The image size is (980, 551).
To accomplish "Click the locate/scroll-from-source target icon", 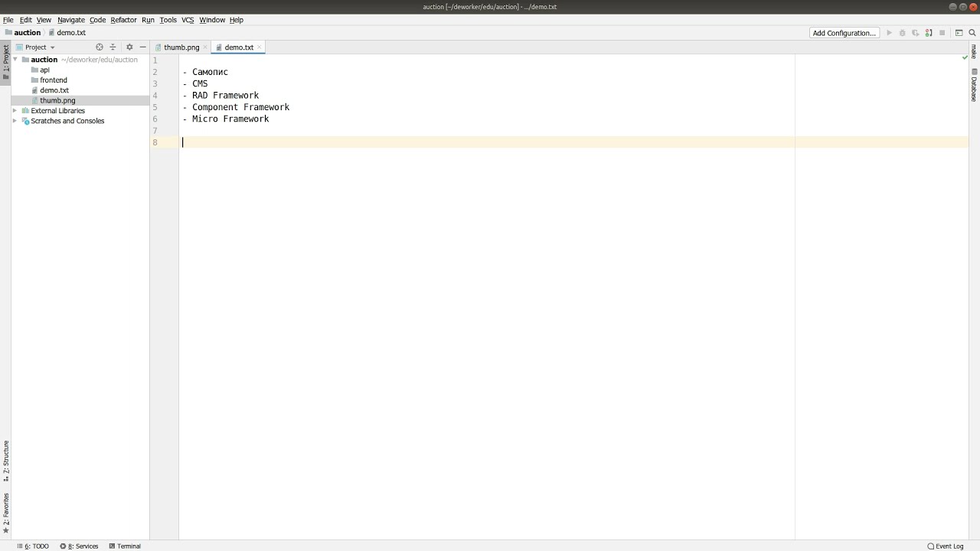I will (99, 47).
